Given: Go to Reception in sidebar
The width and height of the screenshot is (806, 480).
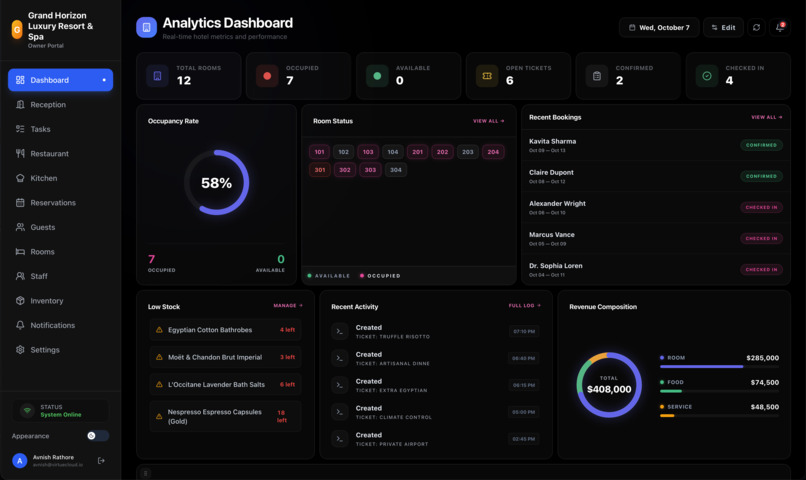Looking at the screenshot, I should [x=60, y=105].
